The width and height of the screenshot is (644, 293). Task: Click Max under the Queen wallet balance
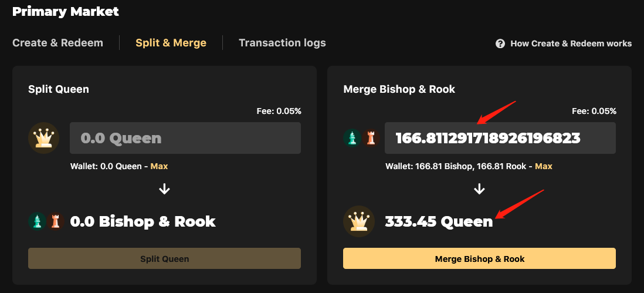point(159,166)
